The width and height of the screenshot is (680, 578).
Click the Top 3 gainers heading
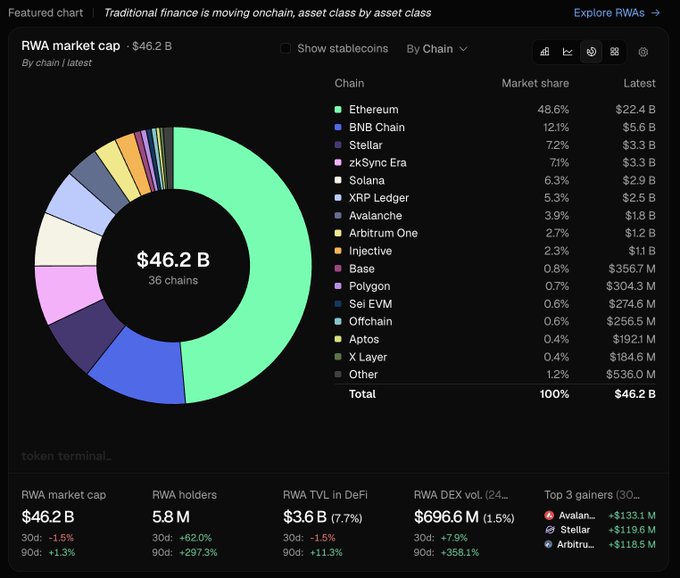[592, 495]
